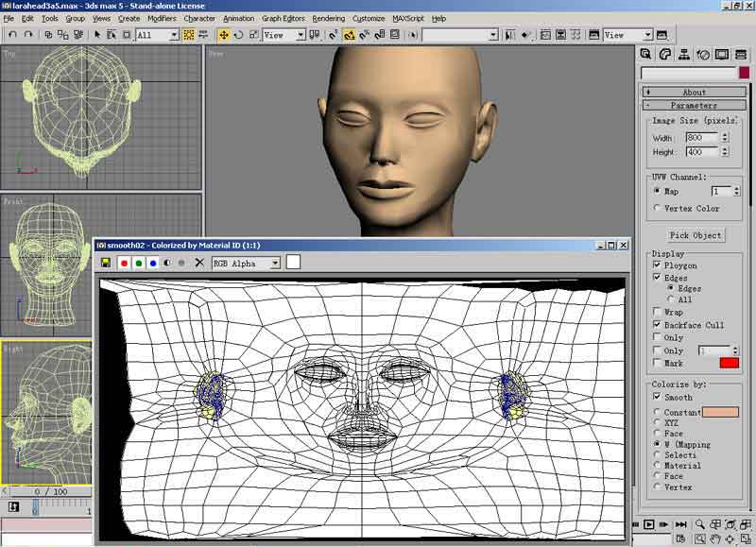Open the Rendering menu

[x=329, y=18]
